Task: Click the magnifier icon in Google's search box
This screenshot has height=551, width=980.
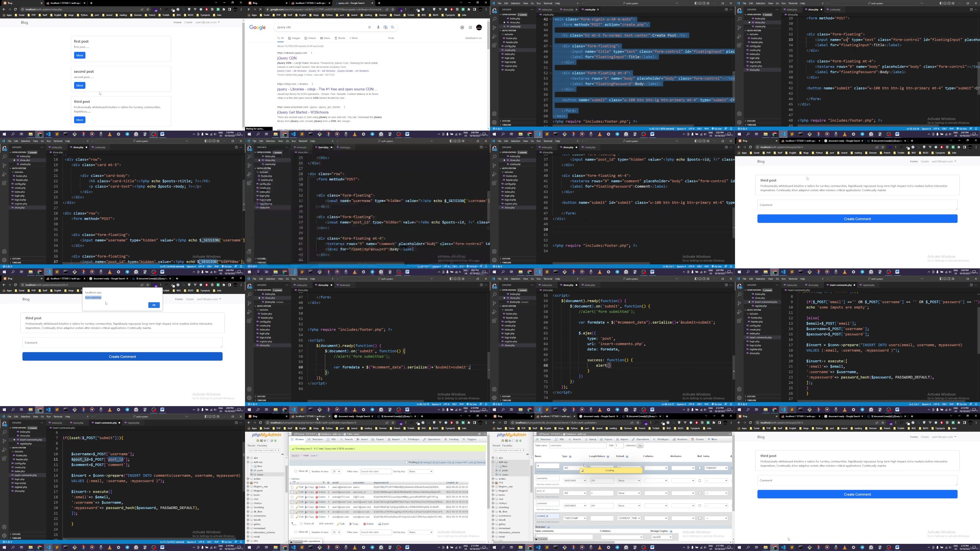Action: (x=393, y=27)
